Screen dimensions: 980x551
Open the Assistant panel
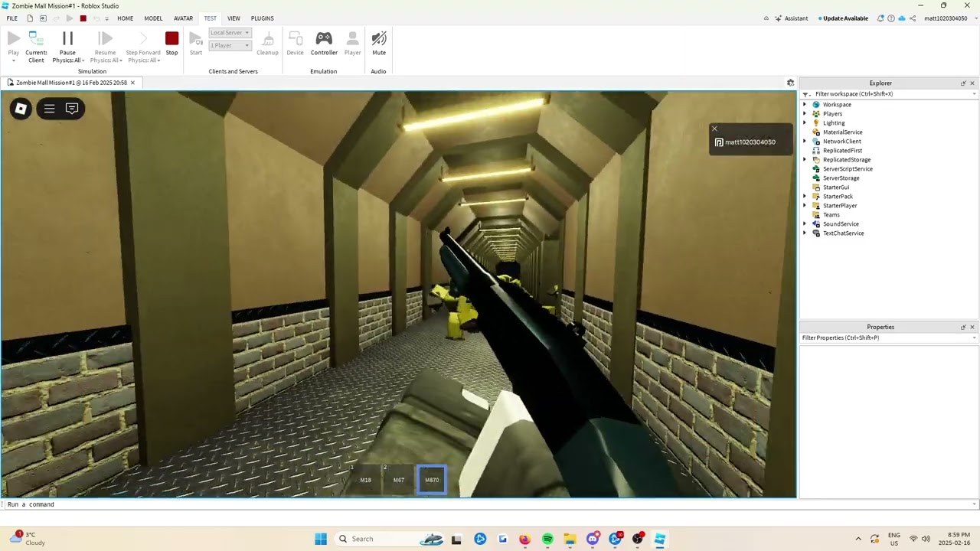pyautogui.click(x=791, y=18)
